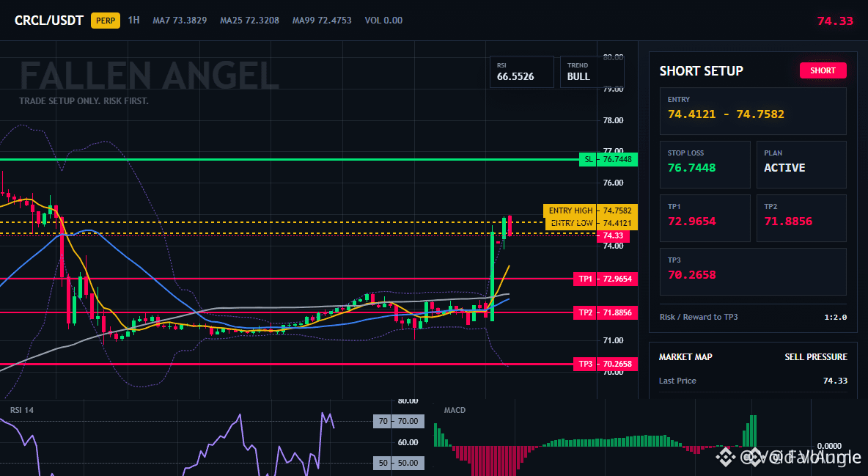The height and width of the screenshot is (476, 868).
Task: Click the TREND BULL box
Action: 592,72
